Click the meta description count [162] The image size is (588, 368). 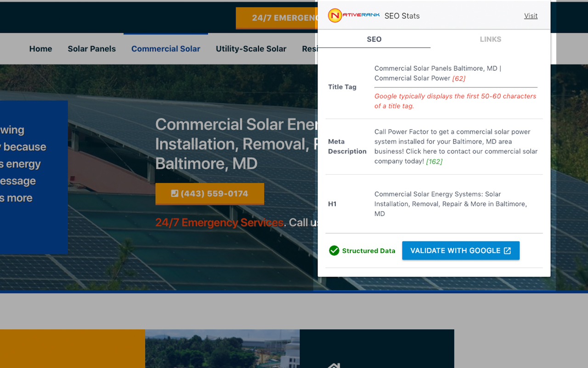click(434, 161)
